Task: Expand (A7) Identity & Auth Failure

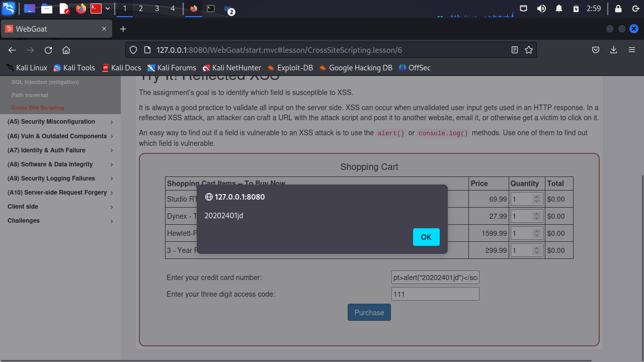Action: pos(60,150)
